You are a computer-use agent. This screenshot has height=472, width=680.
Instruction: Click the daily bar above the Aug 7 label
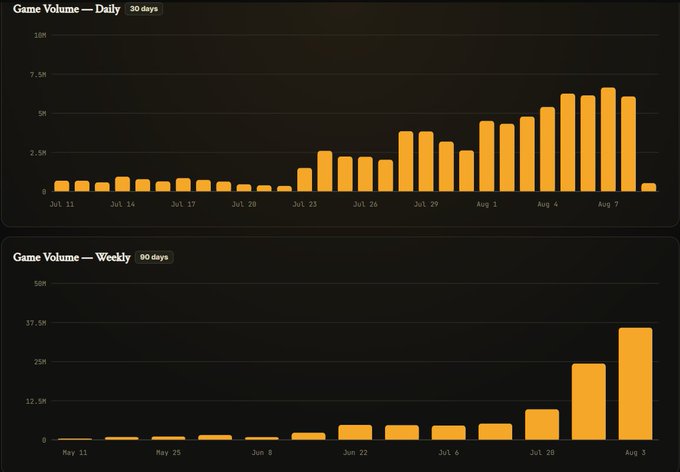[608, 140]
